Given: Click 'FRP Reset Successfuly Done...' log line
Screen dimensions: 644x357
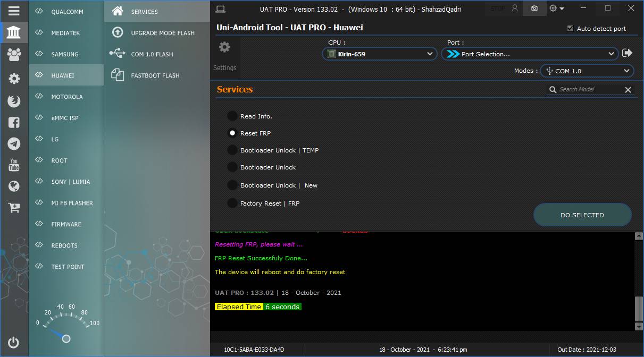Looking at the screenshot, I should tap(261, 258).
